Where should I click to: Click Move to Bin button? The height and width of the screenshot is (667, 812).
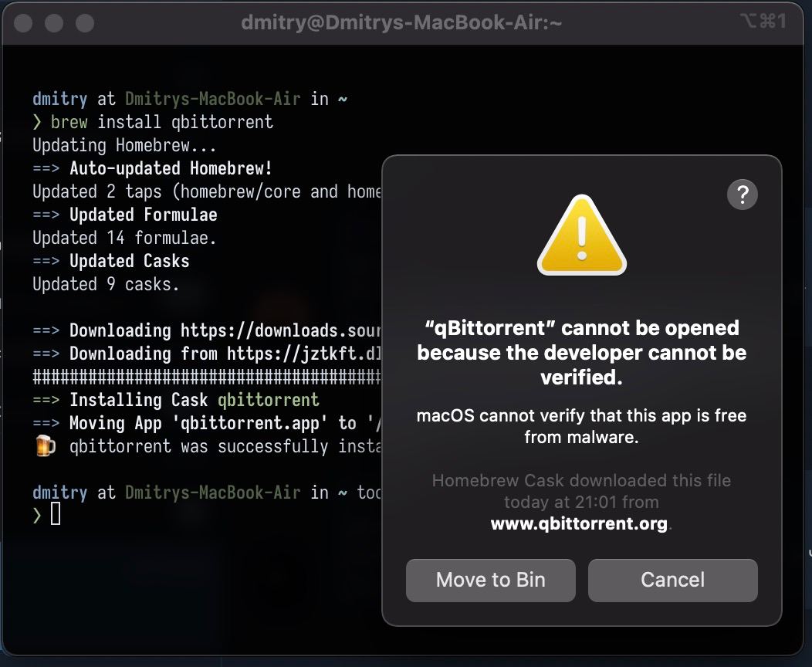point(490,580)
